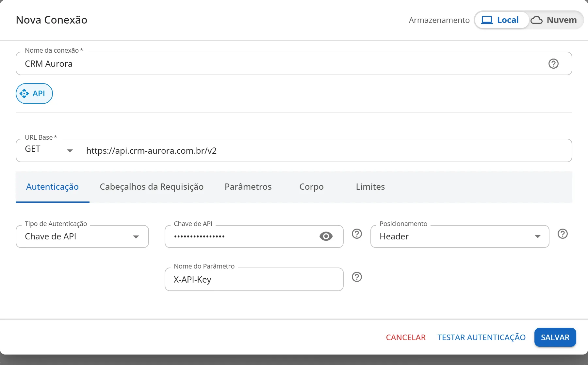Click the Nome do Parâmetro X-API-Key field
This screenshot has width=588, height=365.
pyautogui.click(x=254, y=279)
